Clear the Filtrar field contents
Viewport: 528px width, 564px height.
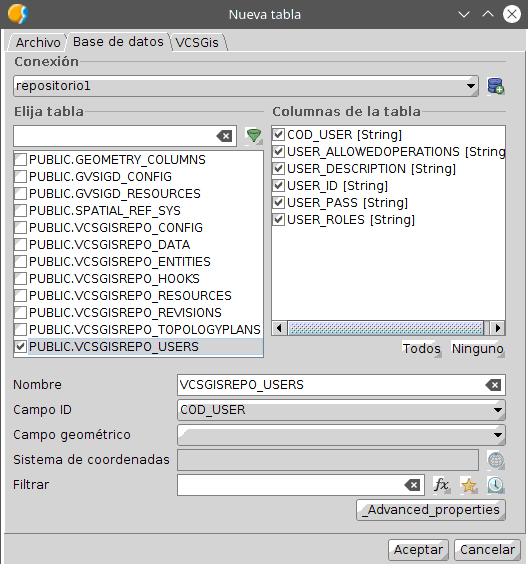pos(412,485)
